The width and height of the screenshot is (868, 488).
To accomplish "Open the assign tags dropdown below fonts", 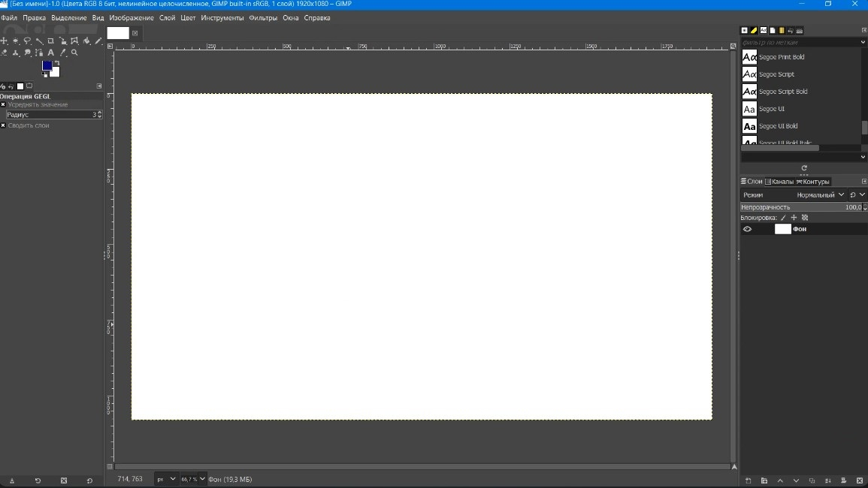I will click(x=863, y=157).
